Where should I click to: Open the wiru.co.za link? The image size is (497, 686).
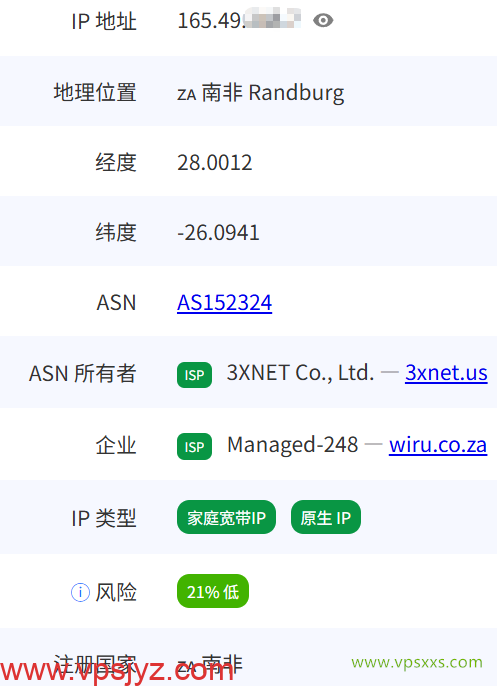point(438,445)
